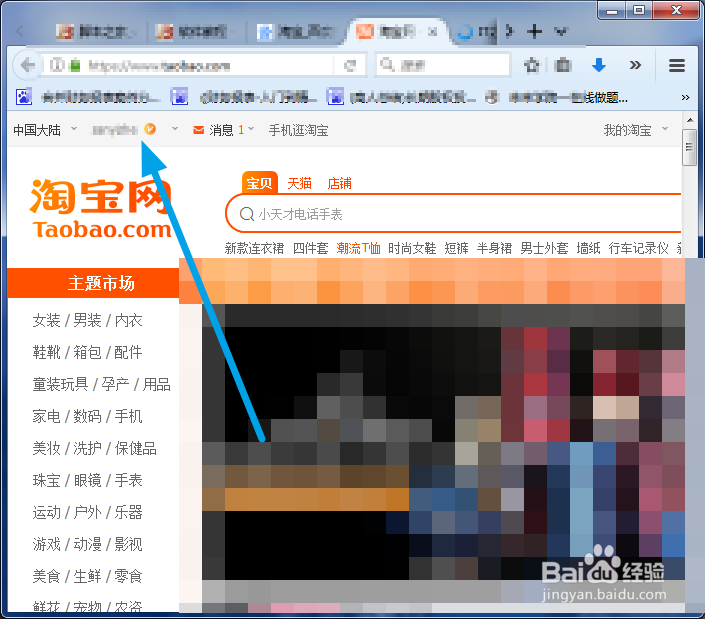Click the address bar URL field
The width and height of the screenshot is (705, 619).
(x=207, y=66)
